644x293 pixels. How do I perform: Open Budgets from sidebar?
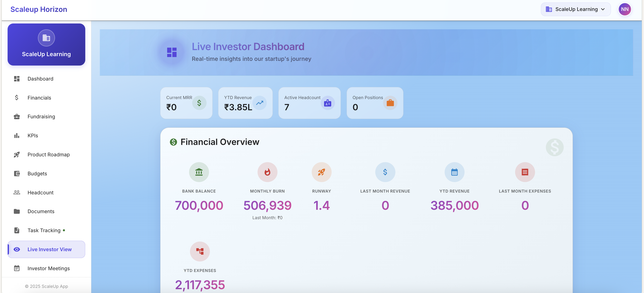[46, 174]
